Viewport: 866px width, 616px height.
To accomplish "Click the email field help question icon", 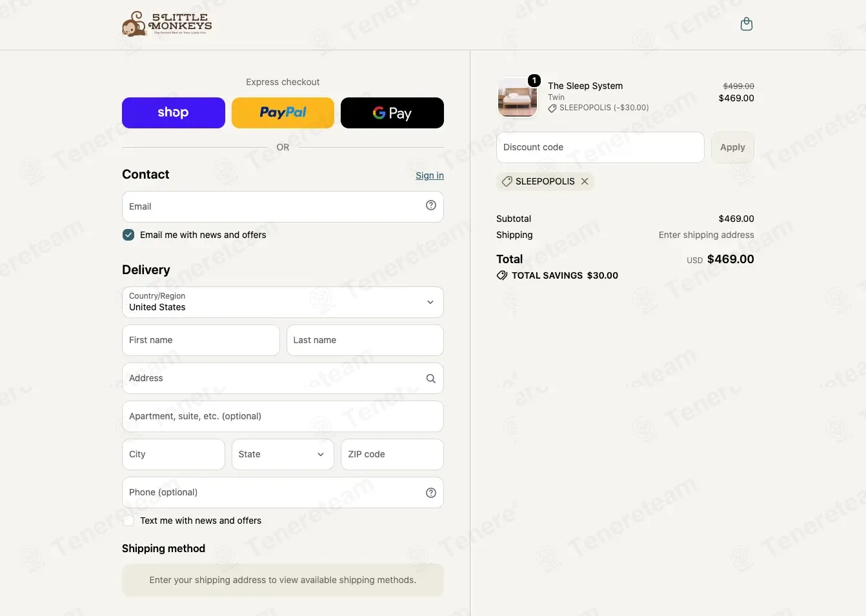I will pyautogui.click(x=431, y=206).
